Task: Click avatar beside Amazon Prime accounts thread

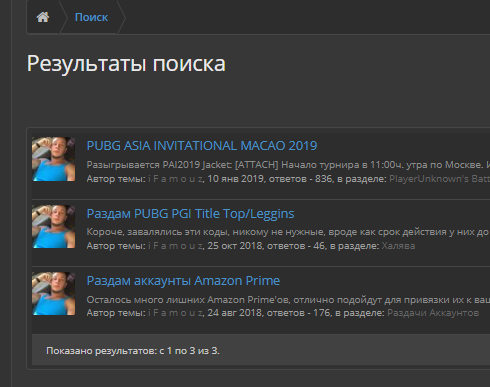Action: pos(53,293)
